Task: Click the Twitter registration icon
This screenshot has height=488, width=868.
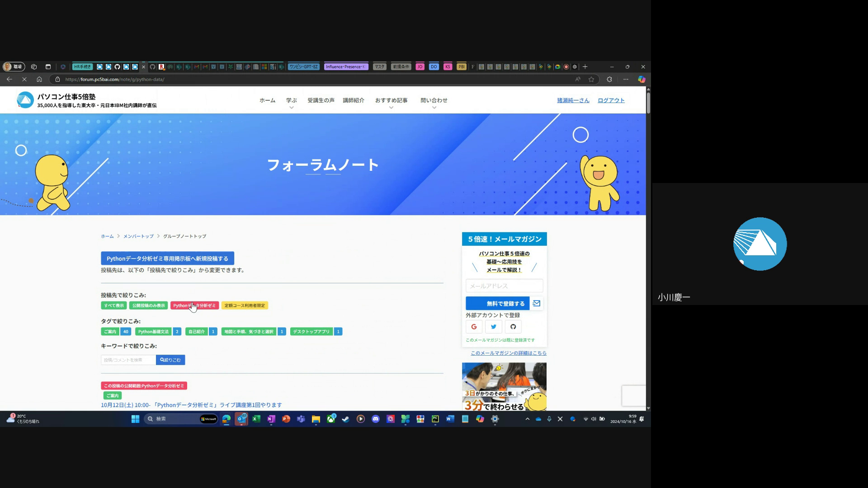Action: click(493, 327)
